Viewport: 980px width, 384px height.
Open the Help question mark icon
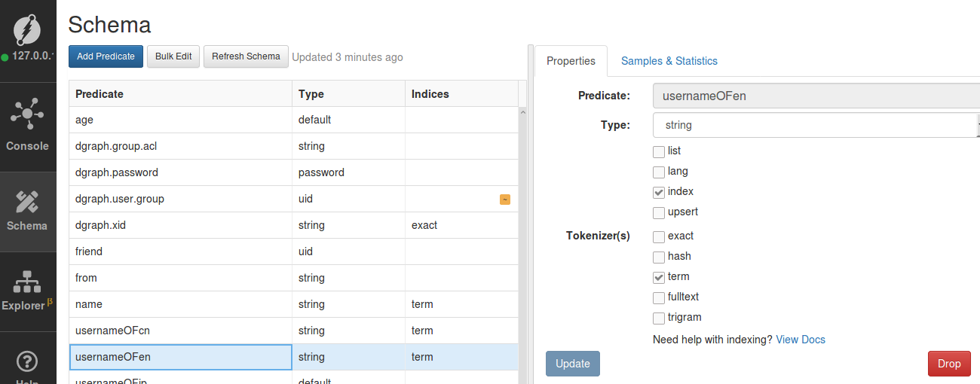pyautogui.click(x=28, y=362)
